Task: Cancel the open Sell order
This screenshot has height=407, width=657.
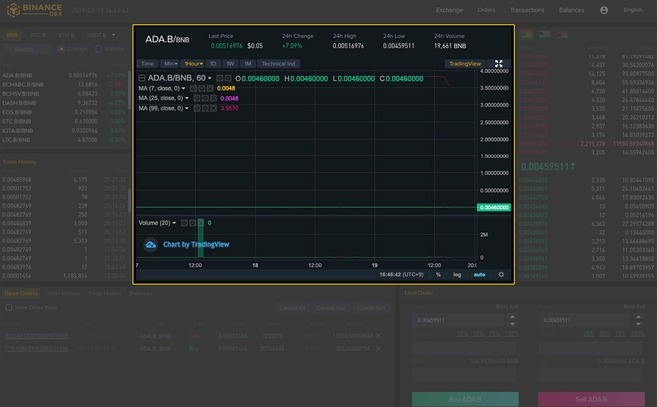Action: pyautogui.click(x=378, y=336)
